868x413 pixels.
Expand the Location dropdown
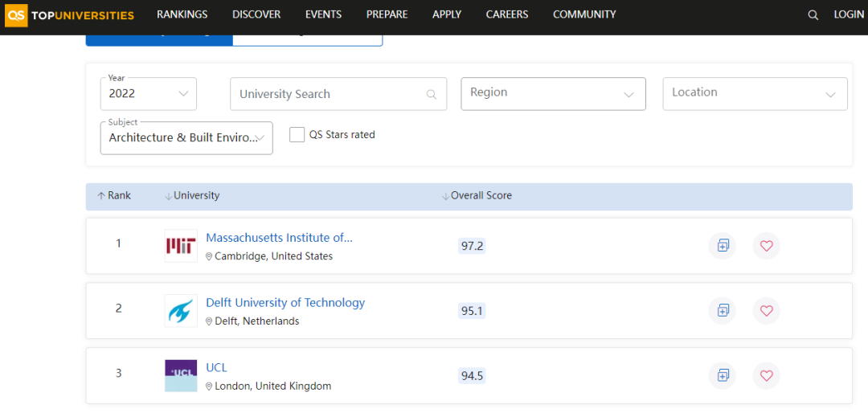click(755, 93)
